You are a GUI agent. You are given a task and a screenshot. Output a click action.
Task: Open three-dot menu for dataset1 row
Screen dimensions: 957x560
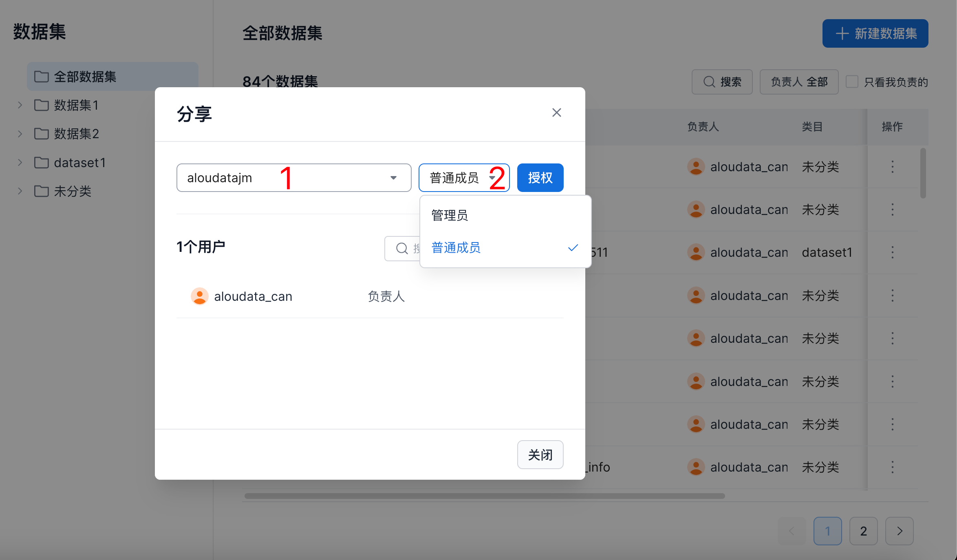[892, 252]
